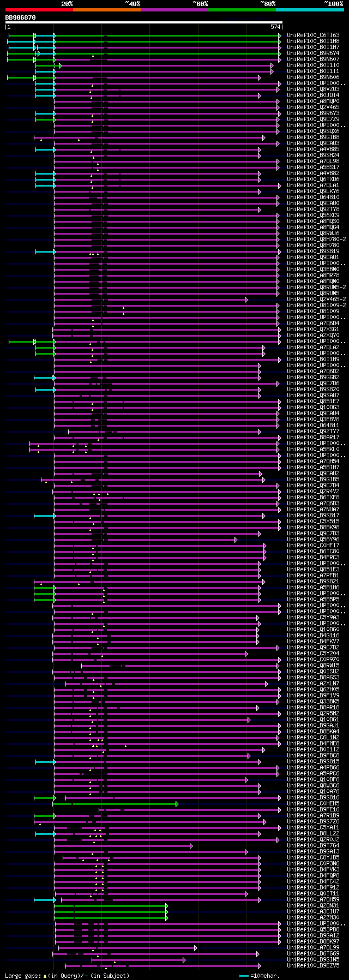This screenshot has width=349, height=980.
Task: Open hit UniRef100_A2XLN7
Action: click(x=313, y=684)
